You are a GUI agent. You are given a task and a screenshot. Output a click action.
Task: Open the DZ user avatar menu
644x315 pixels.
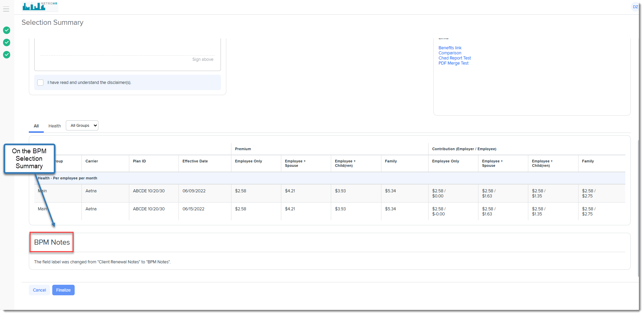[635, 7]
